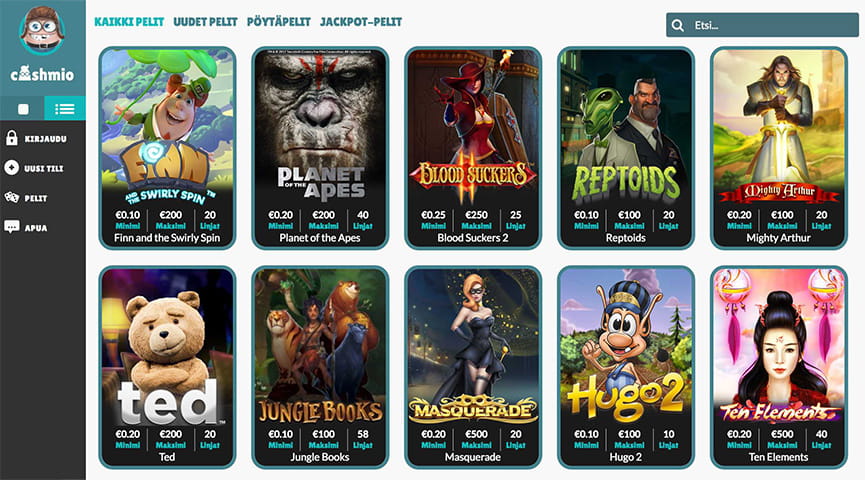Switch to the list view toggle

(x=65, y=109)
